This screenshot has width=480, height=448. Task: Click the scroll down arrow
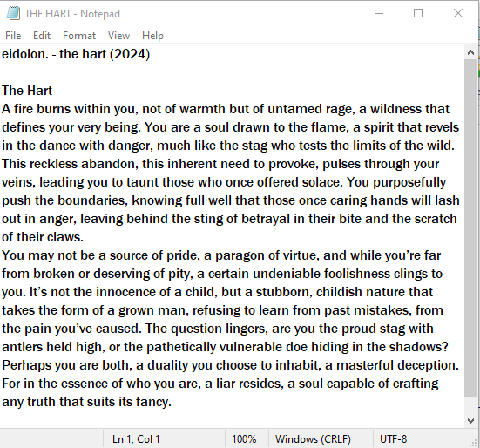pos(470,421)
